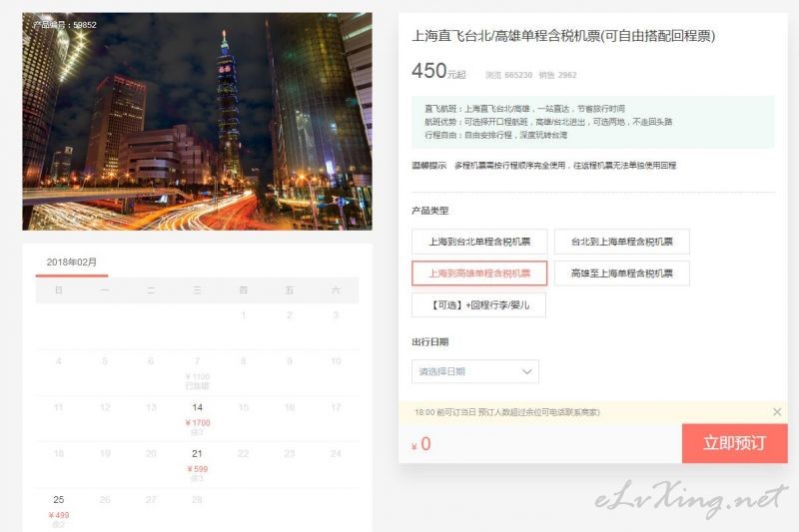
Task: Click the product title 上海直飞台北/高雄
Action: [x=563, y=36]
